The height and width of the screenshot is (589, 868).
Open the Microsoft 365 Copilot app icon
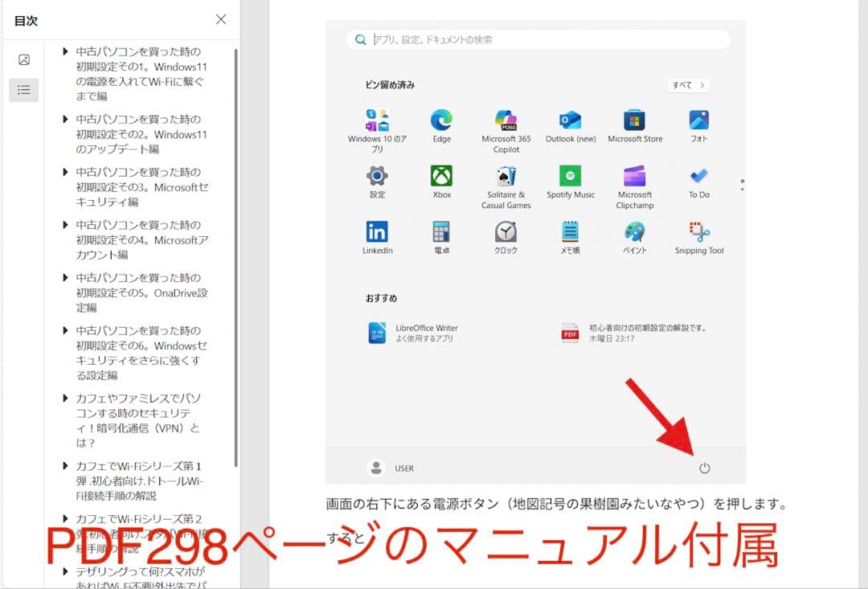505,121
